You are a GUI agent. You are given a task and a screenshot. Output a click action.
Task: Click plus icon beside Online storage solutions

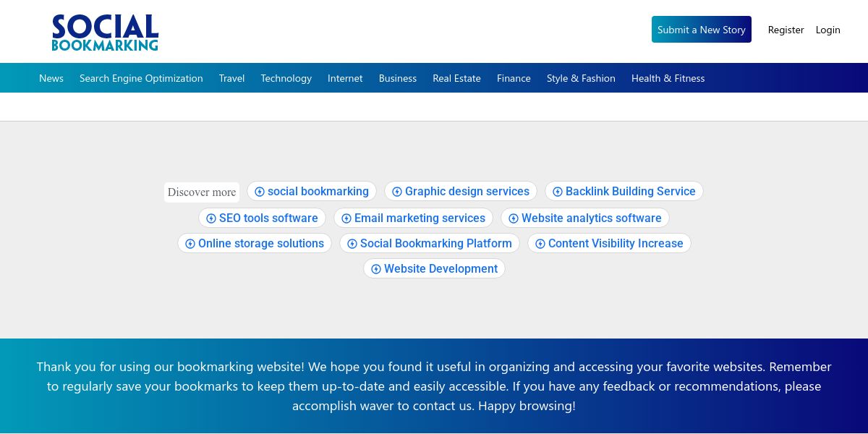coord(190,244)
